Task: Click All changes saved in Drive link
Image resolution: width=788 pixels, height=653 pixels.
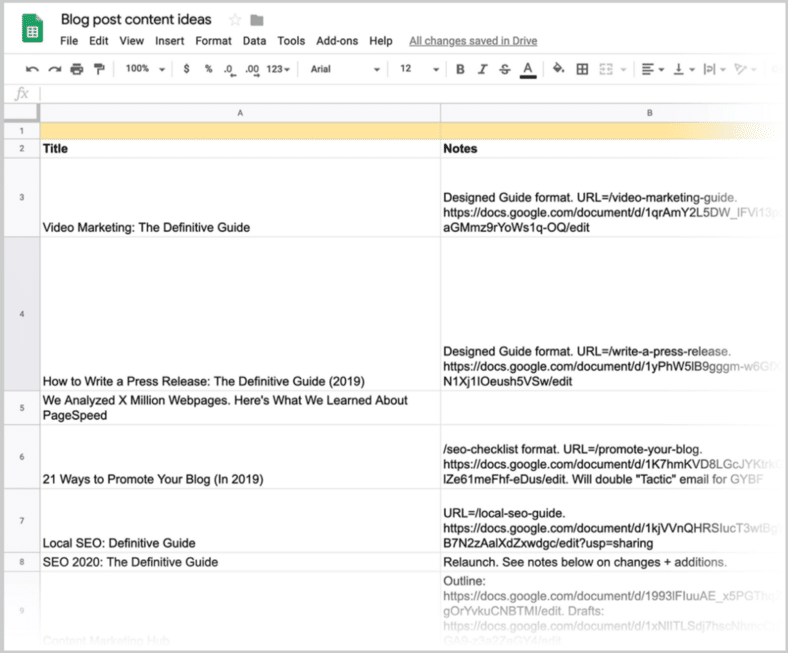Action: pos(473,41)
